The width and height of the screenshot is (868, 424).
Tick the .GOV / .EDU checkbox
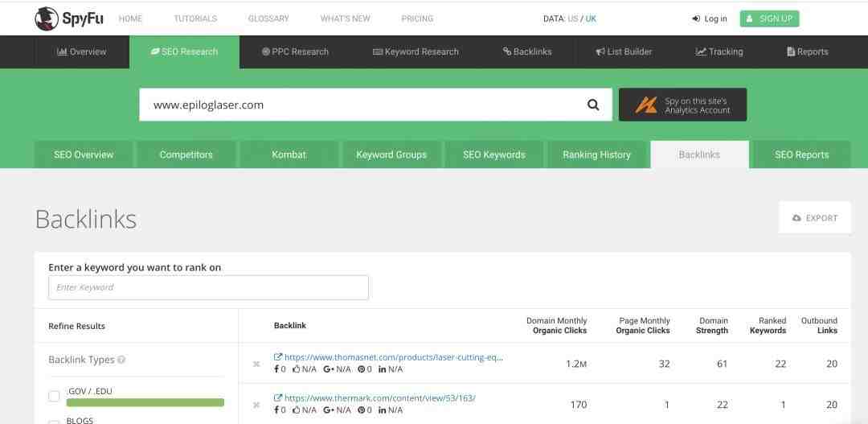coord(54,397)
